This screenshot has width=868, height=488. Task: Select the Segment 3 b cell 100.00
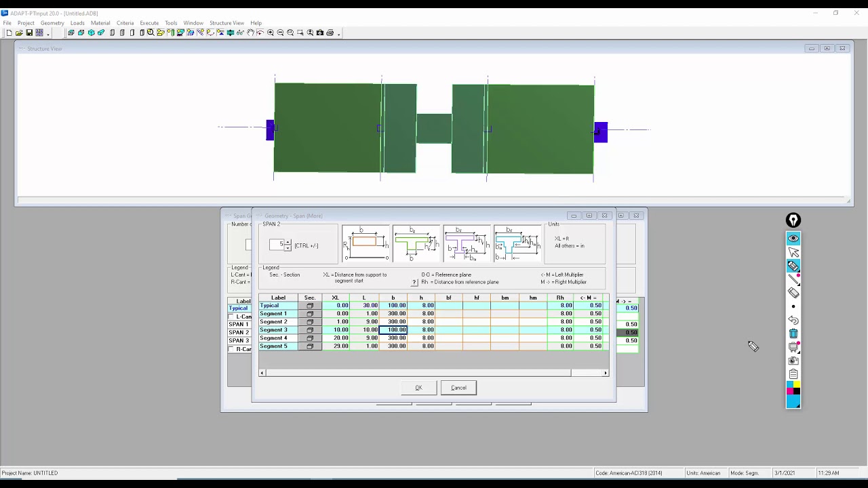tap(393, 330)
